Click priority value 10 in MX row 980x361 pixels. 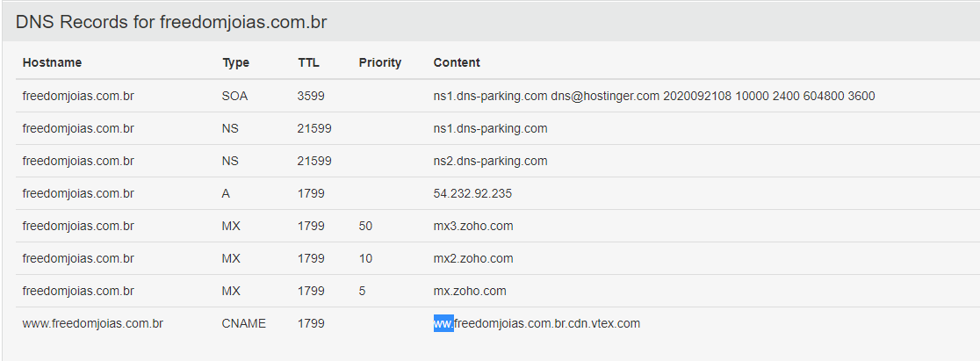[x=365, y=259]
